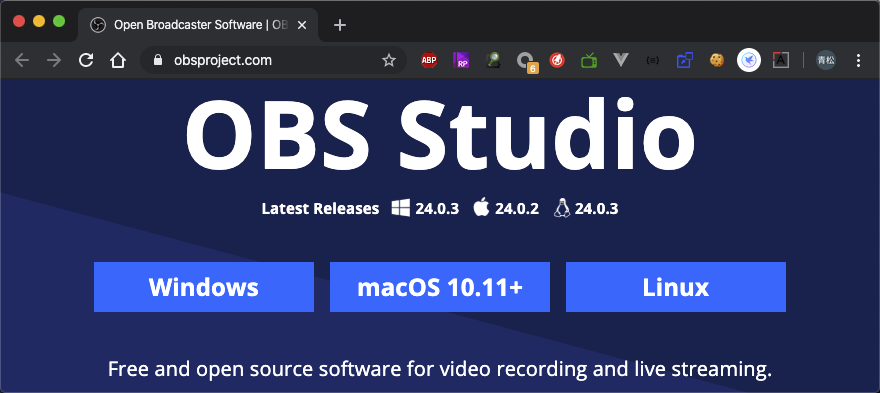The width and height of the screenshot is (880, 393).
Task: Open Chrome's three-dot menu
Action: pos(858,60)
